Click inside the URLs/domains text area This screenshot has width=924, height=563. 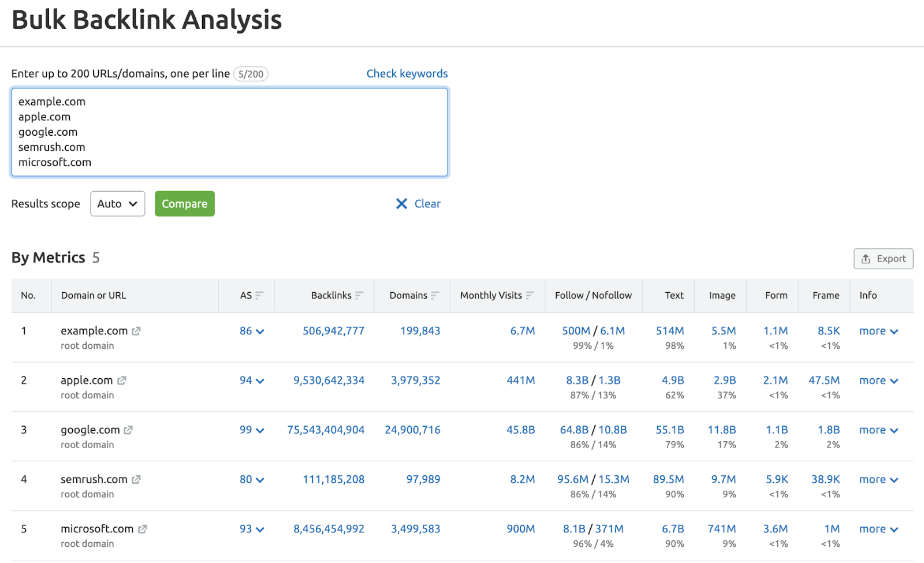coord(230,132)
